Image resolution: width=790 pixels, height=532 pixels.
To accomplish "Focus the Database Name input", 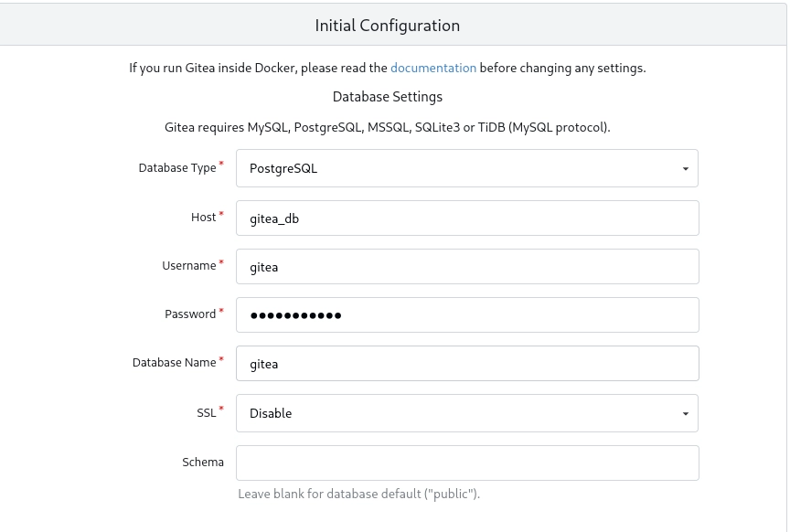I will [466, 363].
